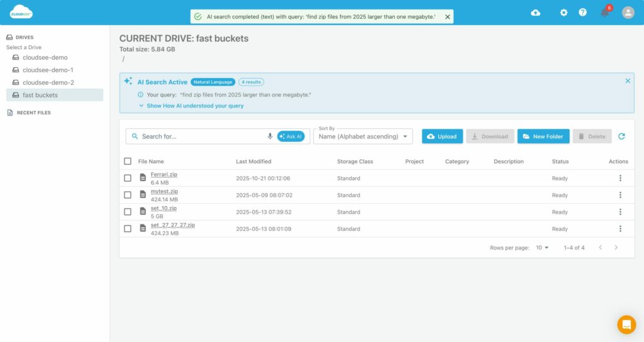Image resolution: width=644 pixels, height=342 pixels.
Task: Open actions menu for mytest.zip
Action: 620,195
